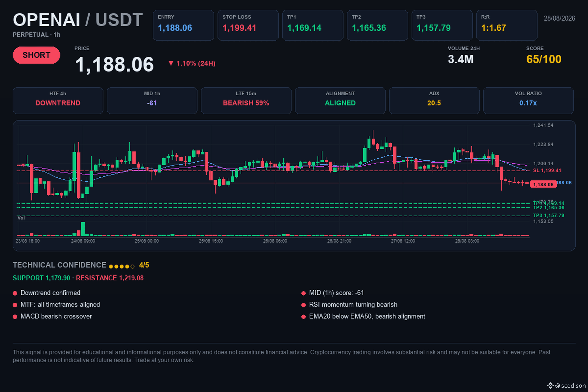Image resolution: width=588 pixels, height=392 pixels.
Task: Click the OPENAI / USDT pair title
Action: point(78,20)
